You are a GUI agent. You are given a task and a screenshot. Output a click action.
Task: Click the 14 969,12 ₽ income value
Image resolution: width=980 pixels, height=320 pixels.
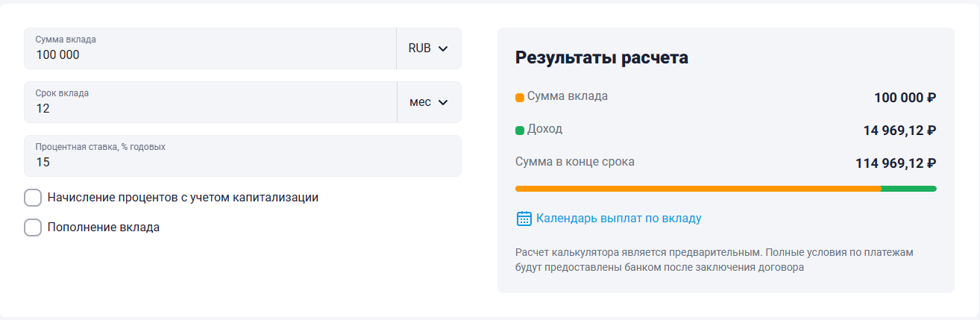point(899,131)
